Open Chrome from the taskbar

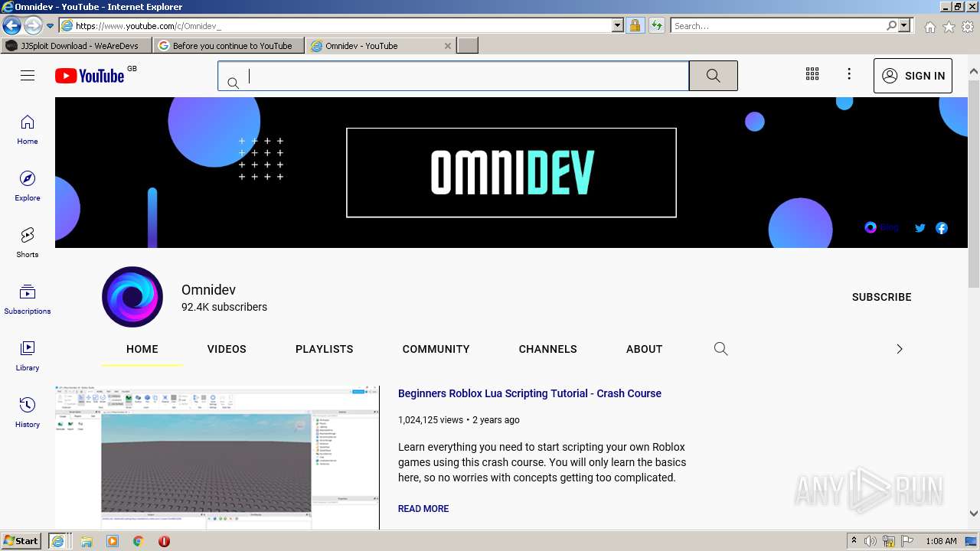click(138, 541)
